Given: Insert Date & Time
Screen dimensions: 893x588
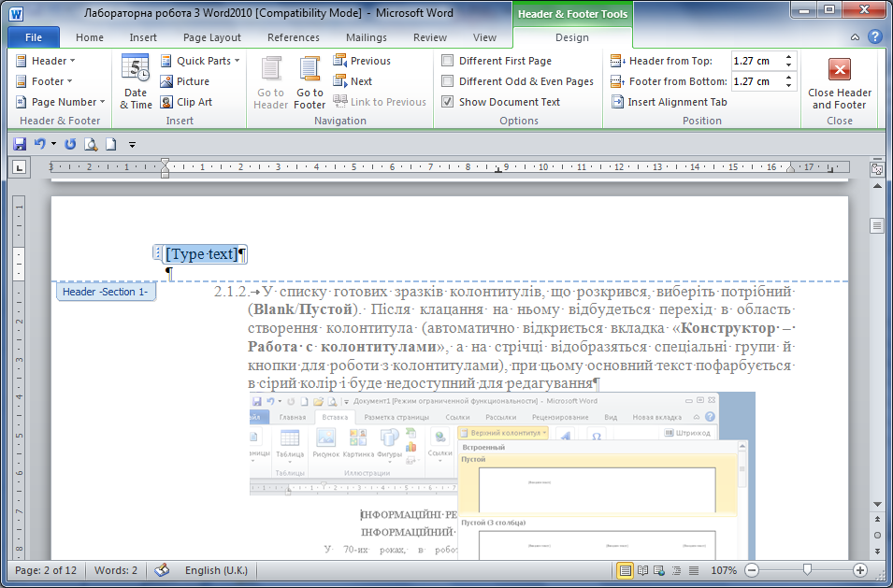Looking at the screenshot, I should click(x=136, y=81).
